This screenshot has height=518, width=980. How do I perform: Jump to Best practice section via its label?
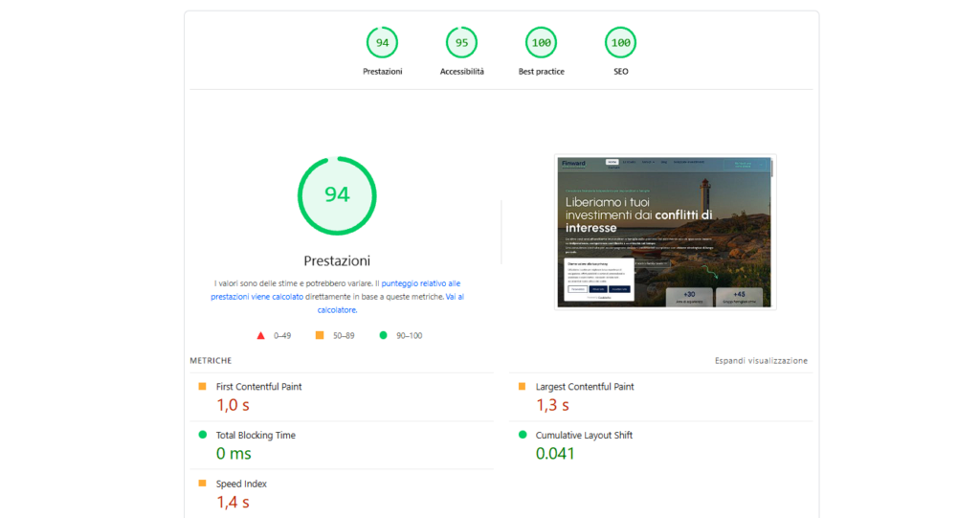[541, 72]
